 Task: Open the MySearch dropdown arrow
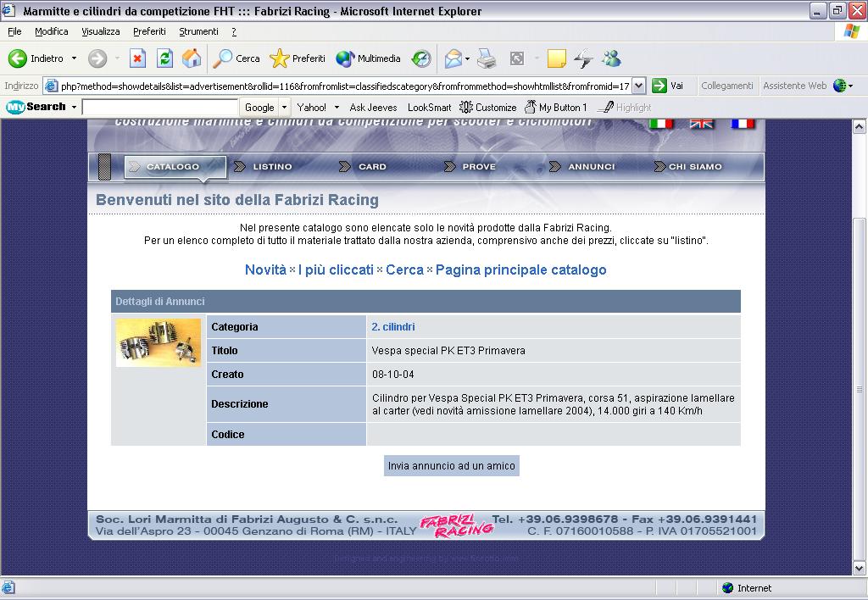(x=74, y=107)
